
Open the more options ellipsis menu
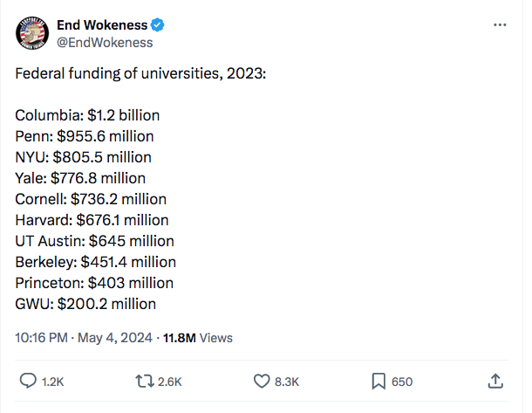coord(500,25)
